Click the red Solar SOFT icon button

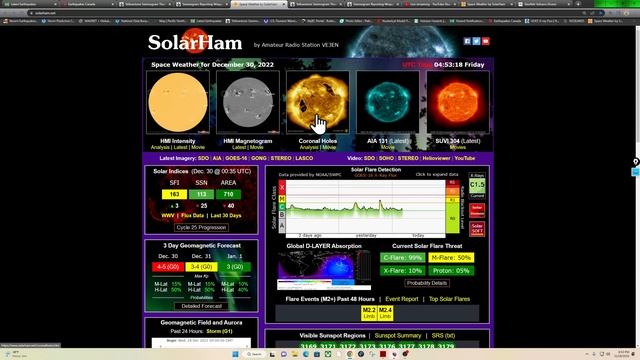point(477,229)
